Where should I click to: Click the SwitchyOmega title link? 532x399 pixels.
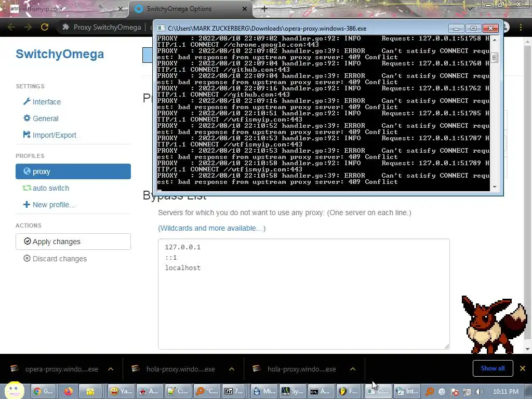(x=60, y=54)
